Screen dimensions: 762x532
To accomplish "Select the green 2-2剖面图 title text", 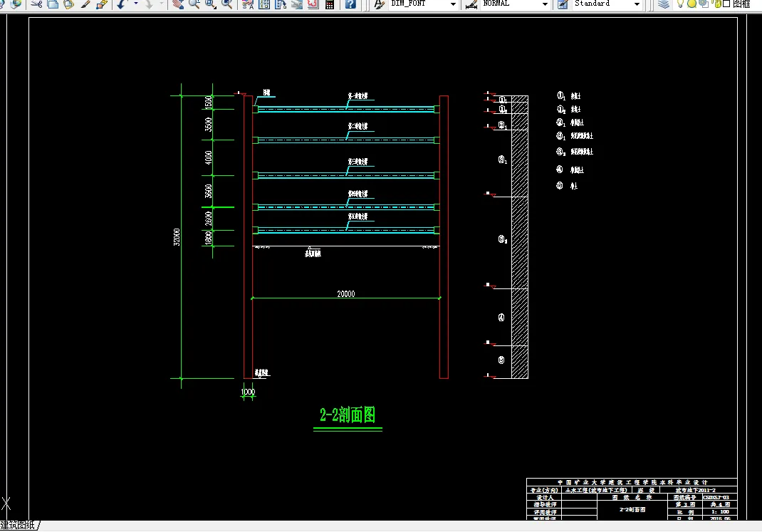I will 348,415.
